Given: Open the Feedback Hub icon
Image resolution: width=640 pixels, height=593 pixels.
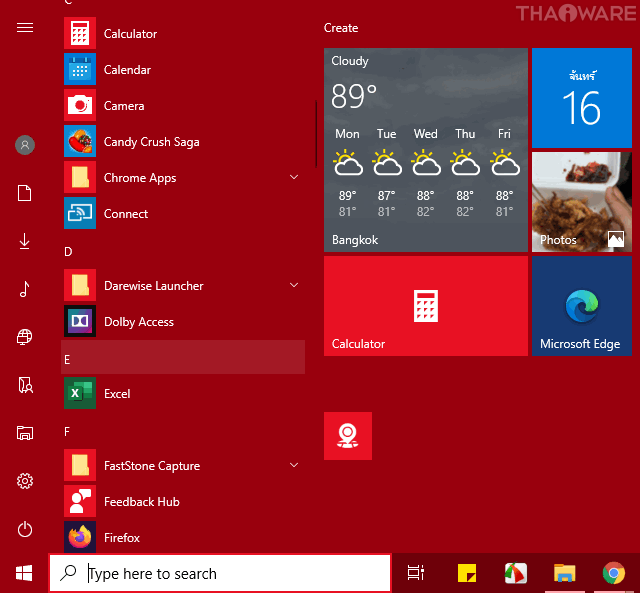Looking at the screenshot, I should (80, 501).
